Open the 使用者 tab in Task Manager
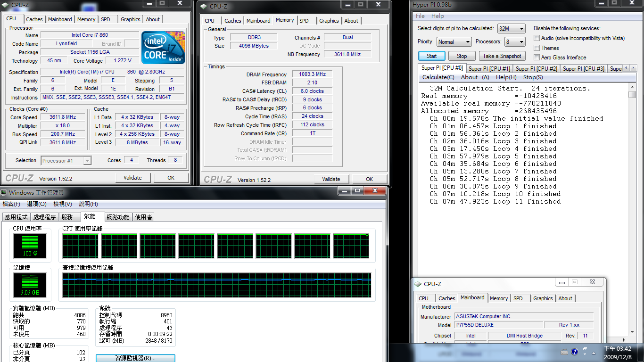The width and height of the screenshot is (644, 362). pos(143,217)
